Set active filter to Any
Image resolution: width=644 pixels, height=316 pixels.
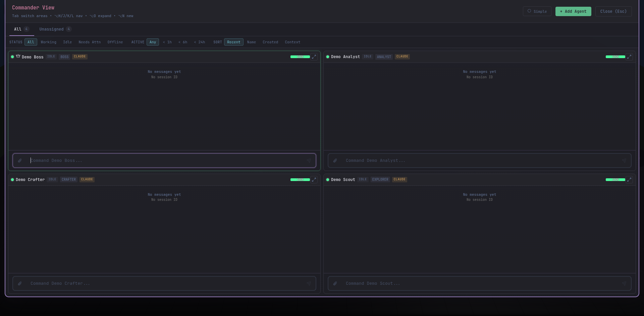(153, 42)
